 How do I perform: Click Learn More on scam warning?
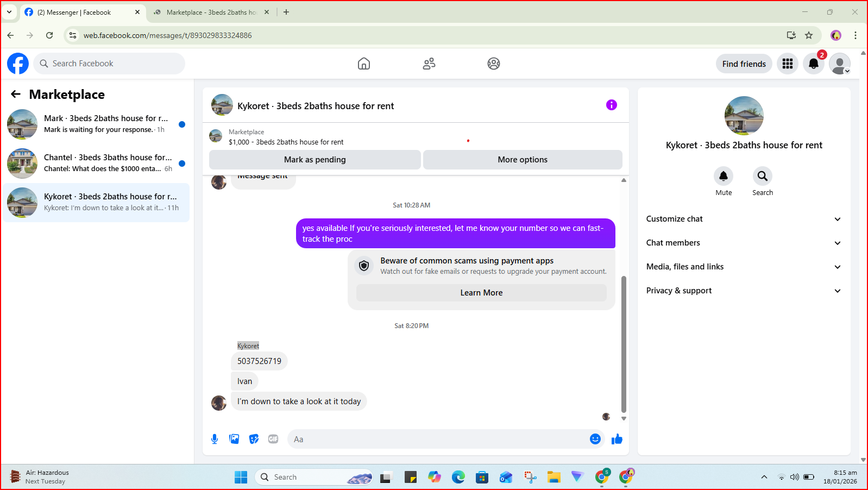coord(481,292)
